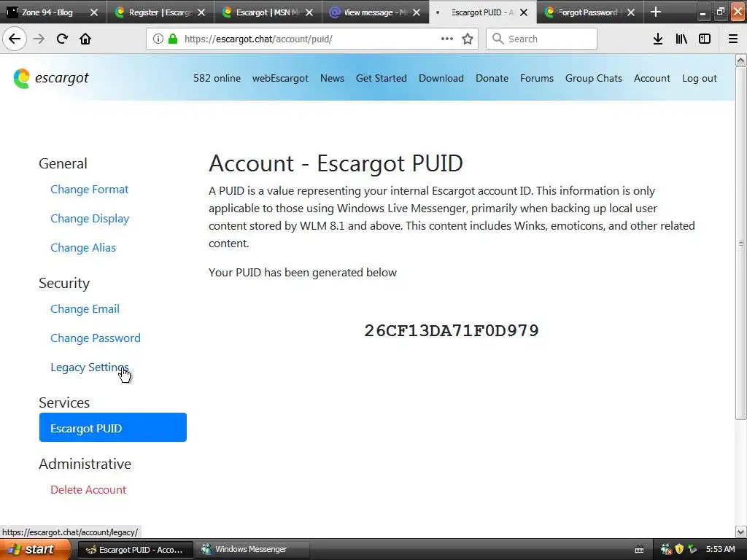This screenshot has width=747, height=560.
Task: Open the Firefox hamburger menu
Action: [732, 39]
